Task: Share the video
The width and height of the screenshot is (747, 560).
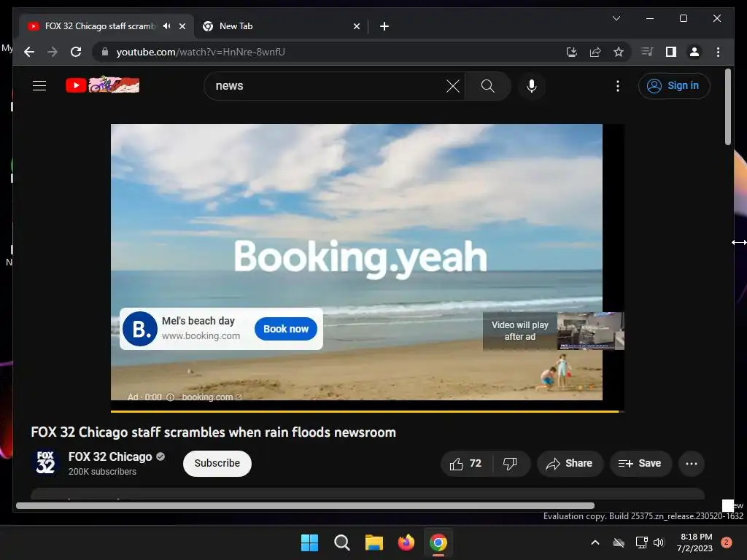Action: tap(570, 464)
